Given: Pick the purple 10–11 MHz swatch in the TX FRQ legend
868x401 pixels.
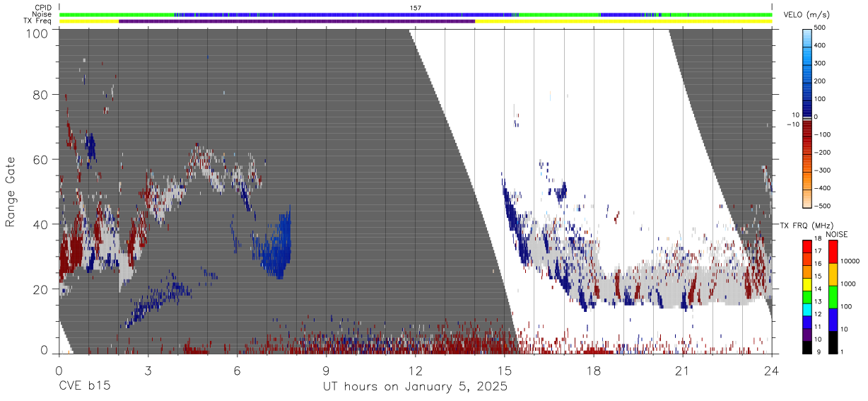Looking at the screenshot, I should (807, 335).
